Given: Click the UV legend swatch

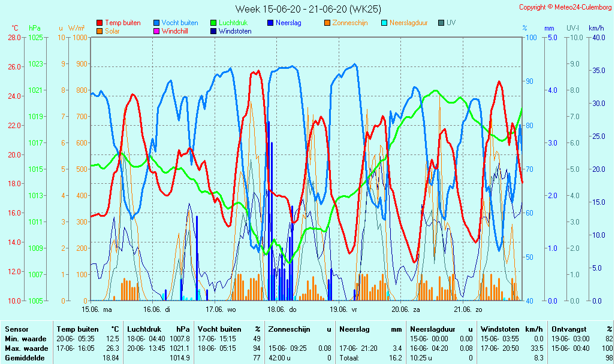Looking at the screenshot, I should tap(441, 23).
